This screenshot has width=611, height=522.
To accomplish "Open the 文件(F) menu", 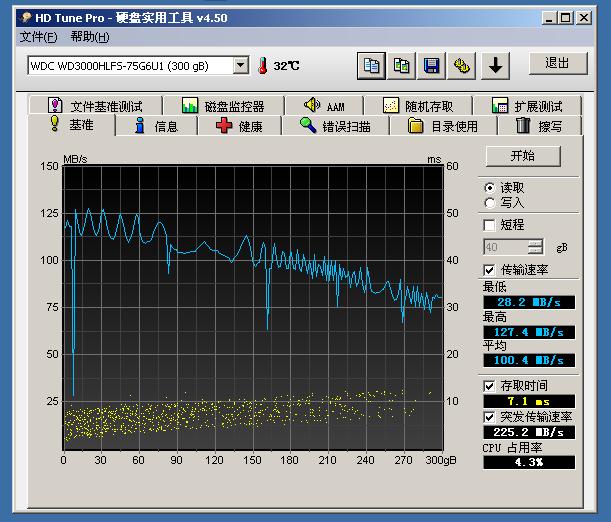I will [x=38, y=37].
